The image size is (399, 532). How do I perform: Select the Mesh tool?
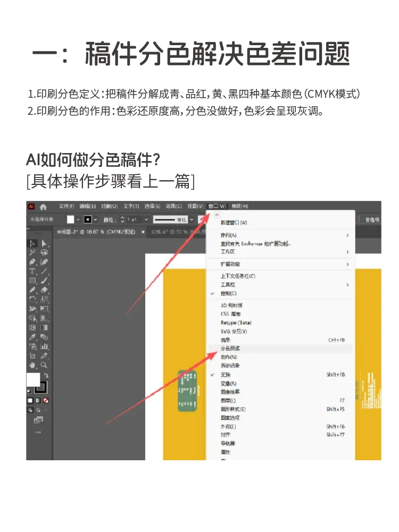click(32, 328)
